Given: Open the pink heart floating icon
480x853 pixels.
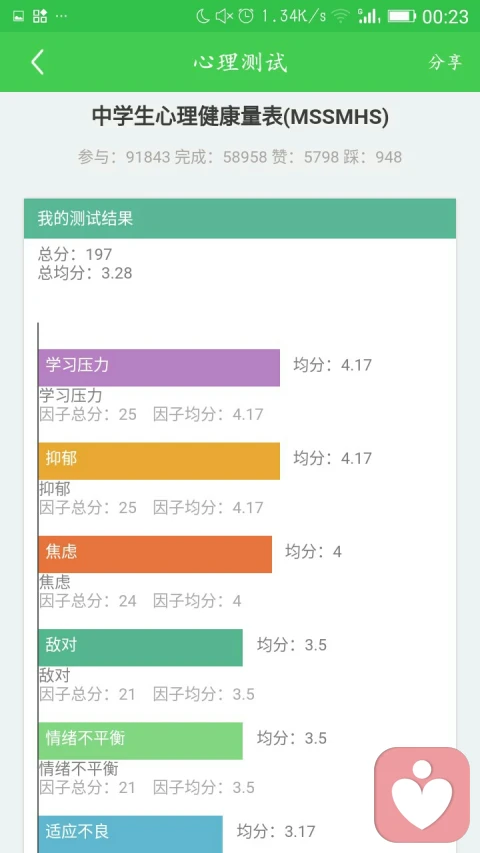Looking at the screenshot, I should (x=422, y=795).
